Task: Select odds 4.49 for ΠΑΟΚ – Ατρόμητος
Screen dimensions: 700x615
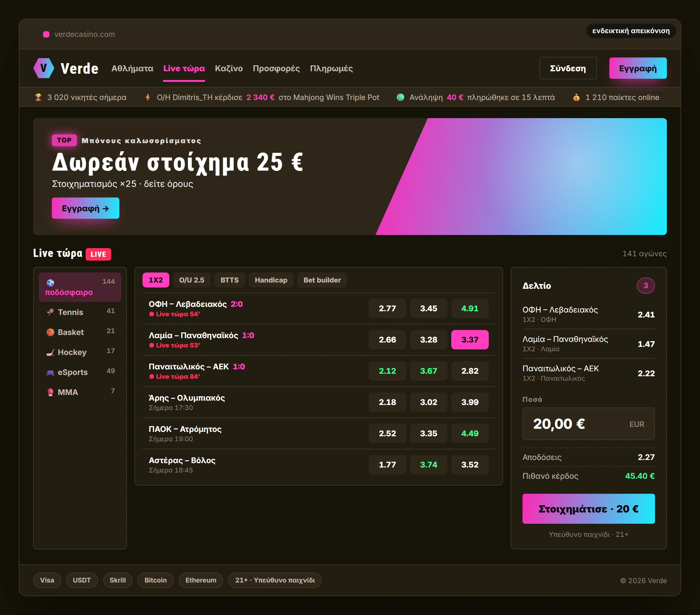Action: tap(469, 433)
